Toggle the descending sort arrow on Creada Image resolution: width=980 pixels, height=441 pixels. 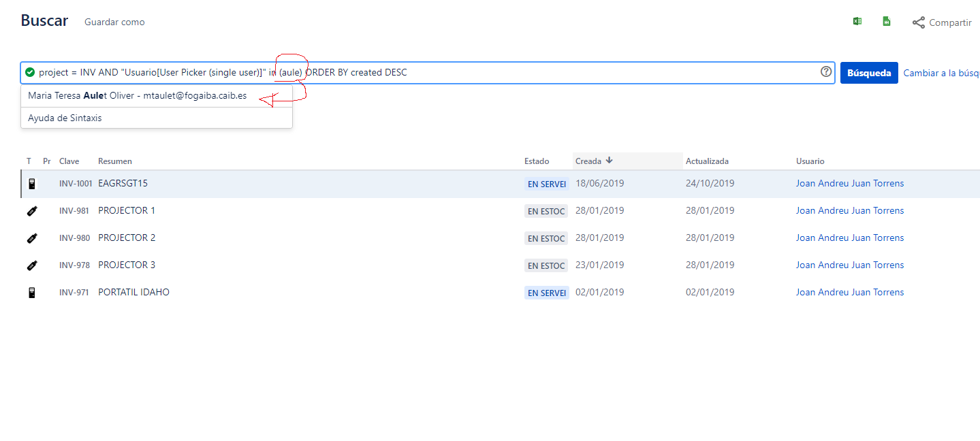coord(609,161)
